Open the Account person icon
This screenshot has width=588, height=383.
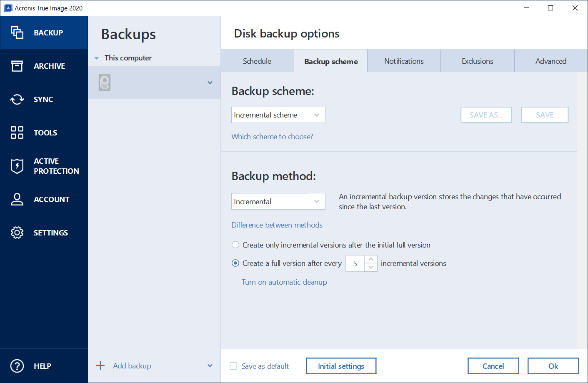[x=17, y=199]
